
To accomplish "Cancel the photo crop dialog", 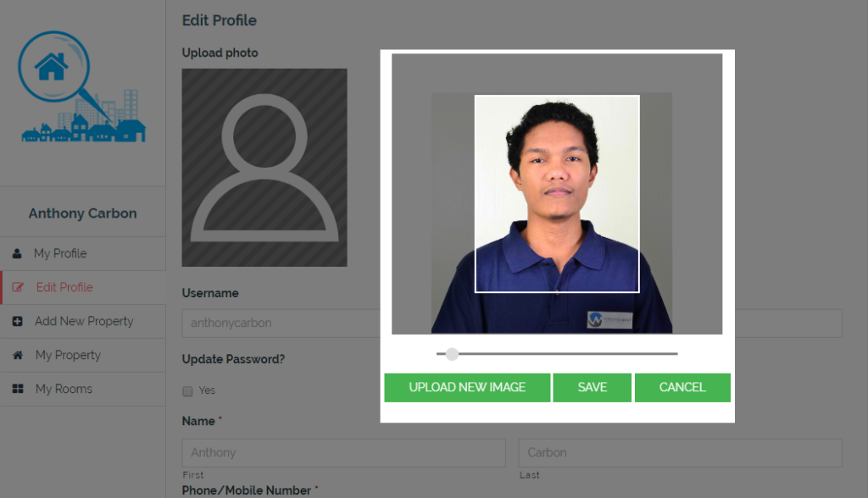I will coord(682,387).
